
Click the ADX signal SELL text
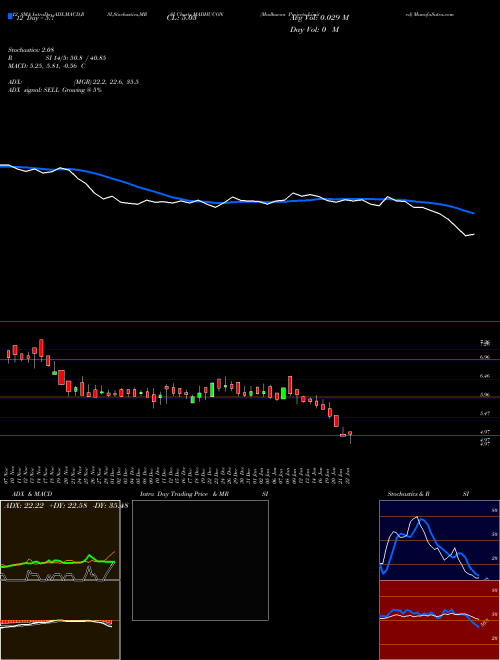coord(55,90)
